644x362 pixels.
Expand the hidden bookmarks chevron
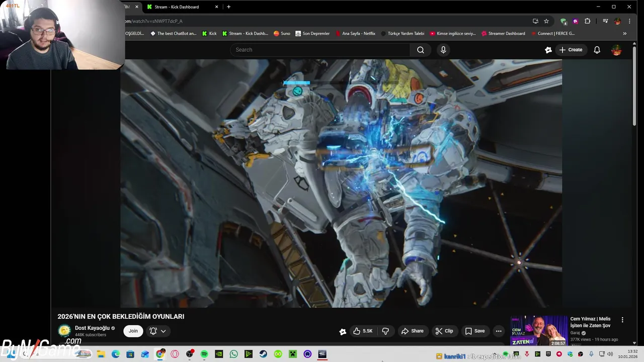pos(625,34)
